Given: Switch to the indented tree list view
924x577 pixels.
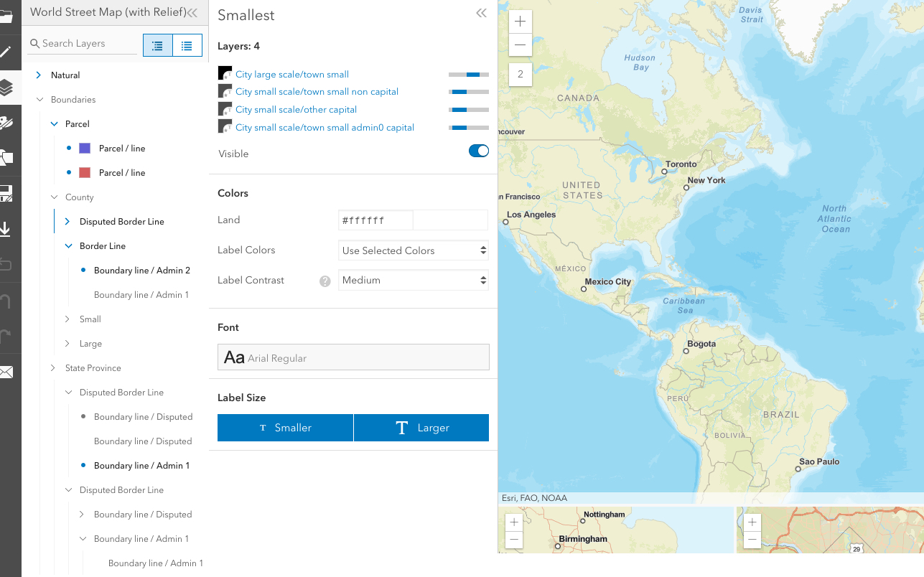Looking at the screenshot, I should [158, 45].
